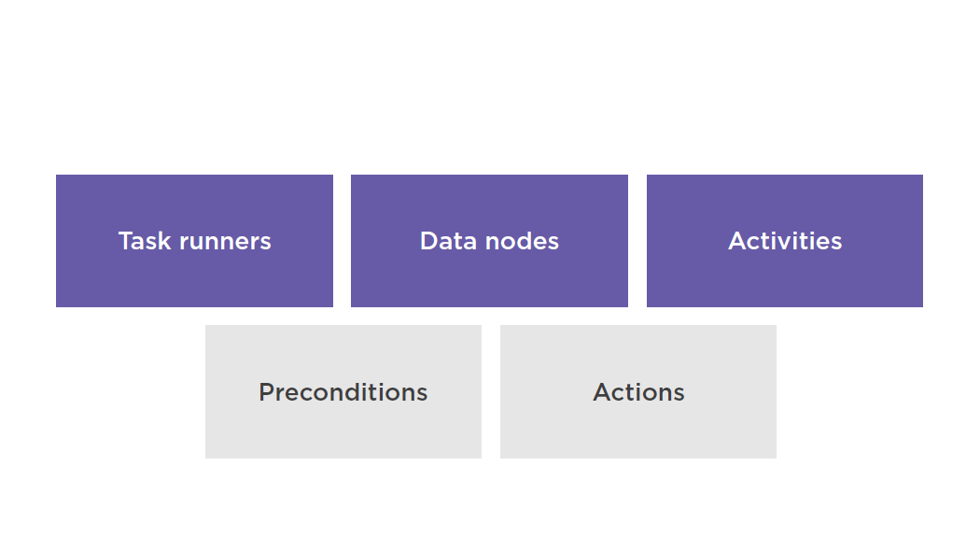Image resolution: width=980 pixels, height=551 pixels.
Task: Choose the last purple tile, Activities
Action: tap(785, 241)
